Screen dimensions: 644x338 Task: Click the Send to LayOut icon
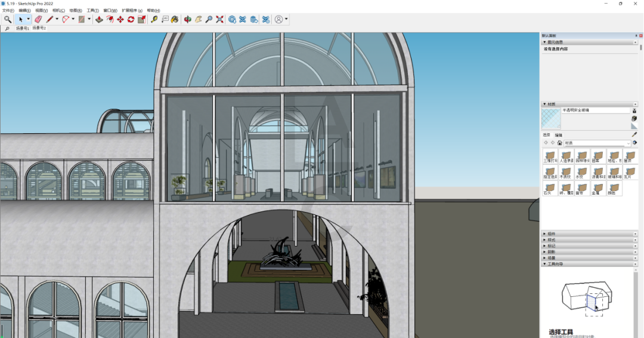pos(254,19)
